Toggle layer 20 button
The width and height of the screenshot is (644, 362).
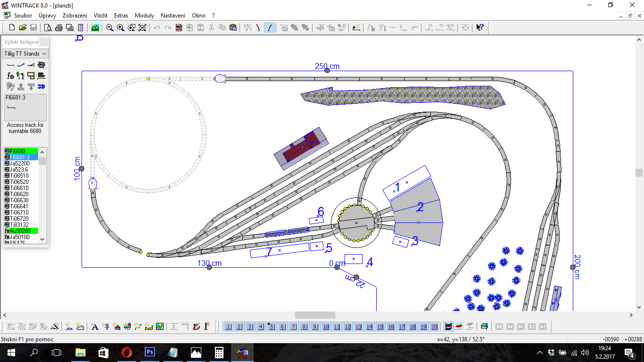(434, 326)
